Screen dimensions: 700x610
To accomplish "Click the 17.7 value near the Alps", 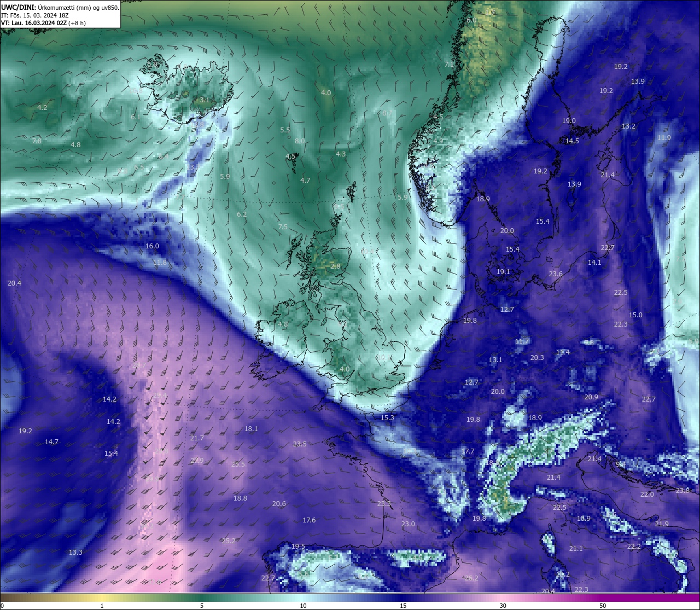I will (468, 452).
